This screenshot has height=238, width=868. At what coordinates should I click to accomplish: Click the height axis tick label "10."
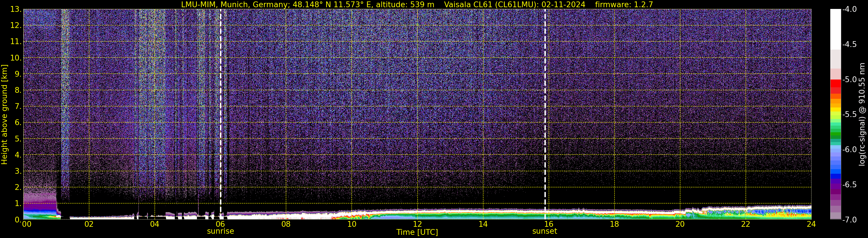tap(16, 58)
